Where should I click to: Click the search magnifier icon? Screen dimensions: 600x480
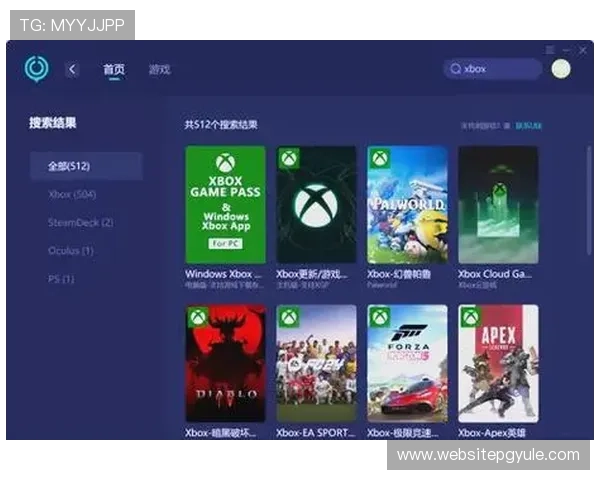pos(455,69)
